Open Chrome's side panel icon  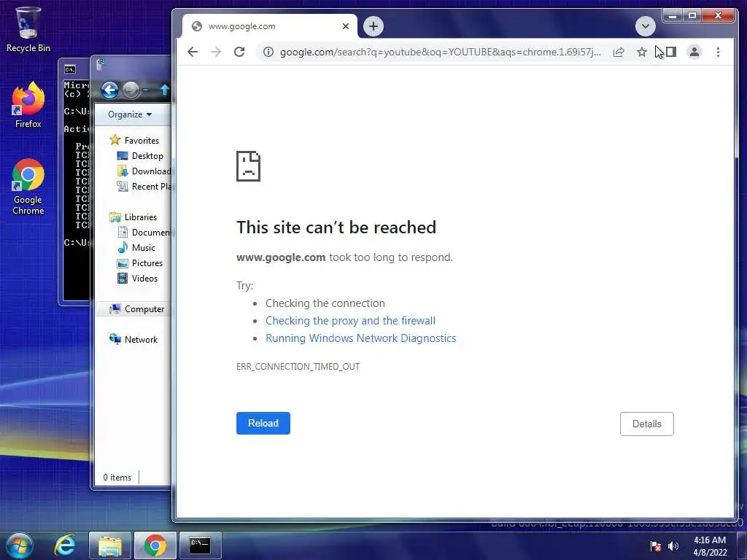(671, 52)
